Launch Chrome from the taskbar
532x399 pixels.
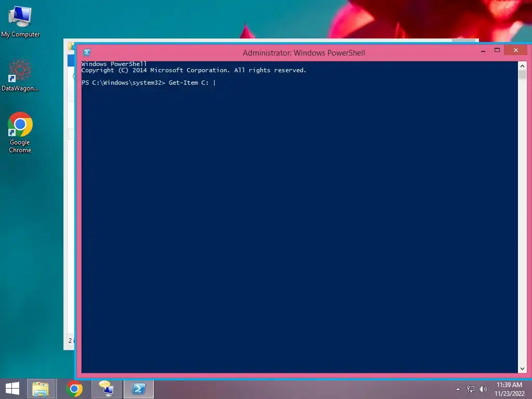click(74, 389)
